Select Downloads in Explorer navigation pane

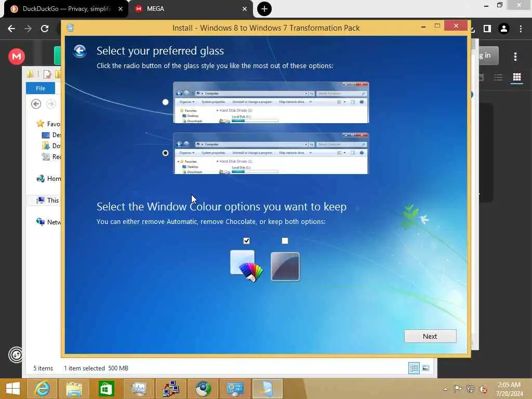click(51, 145)
